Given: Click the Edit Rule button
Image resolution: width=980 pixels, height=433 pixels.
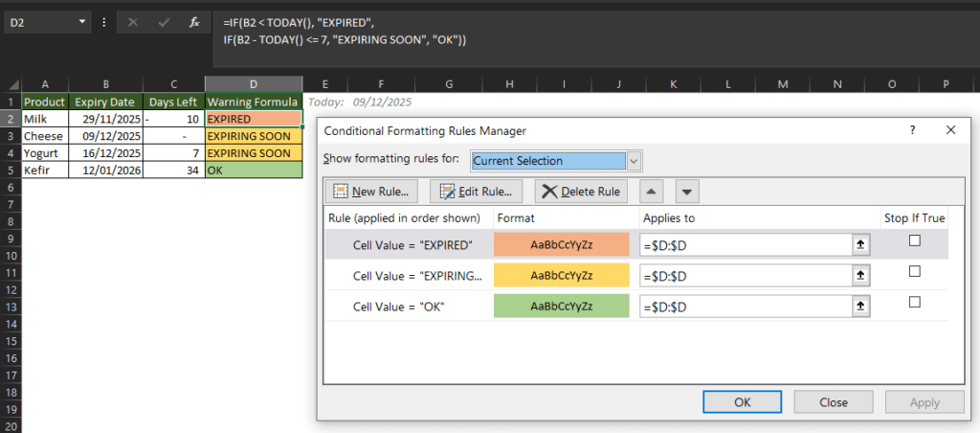Looking at the screenshot, I should point(476,191).
